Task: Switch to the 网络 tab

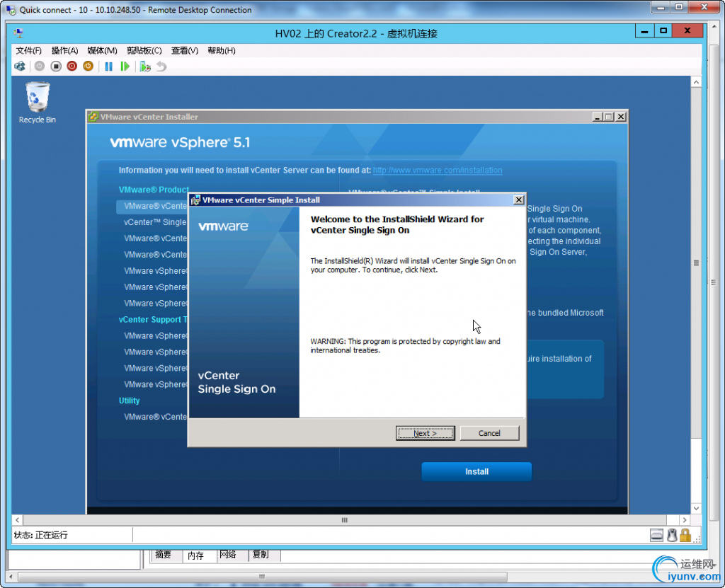Action: pos(228,555)
